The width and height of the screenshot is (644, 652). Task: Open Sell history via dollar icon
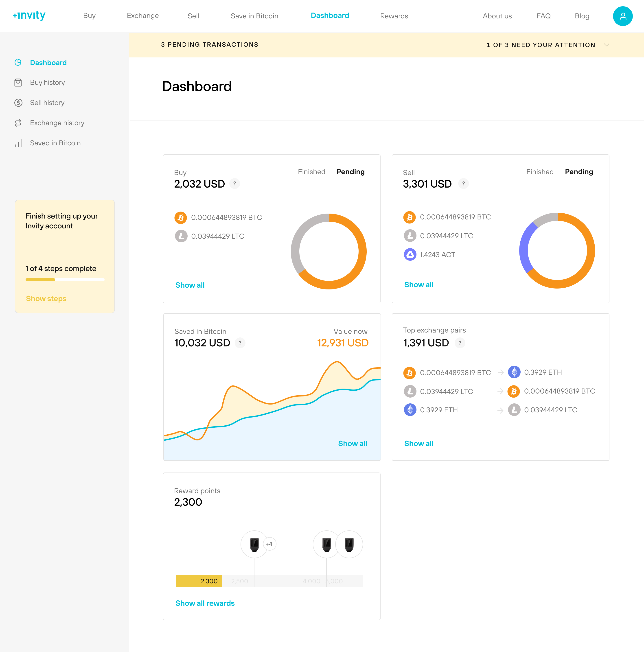tap(19, 103)
